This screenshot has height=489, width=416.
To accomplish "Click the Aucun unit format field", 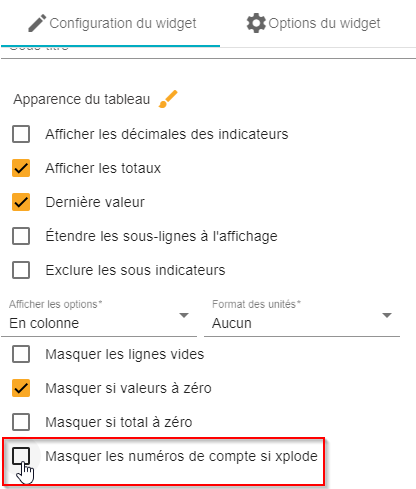I will click(302, 323).
